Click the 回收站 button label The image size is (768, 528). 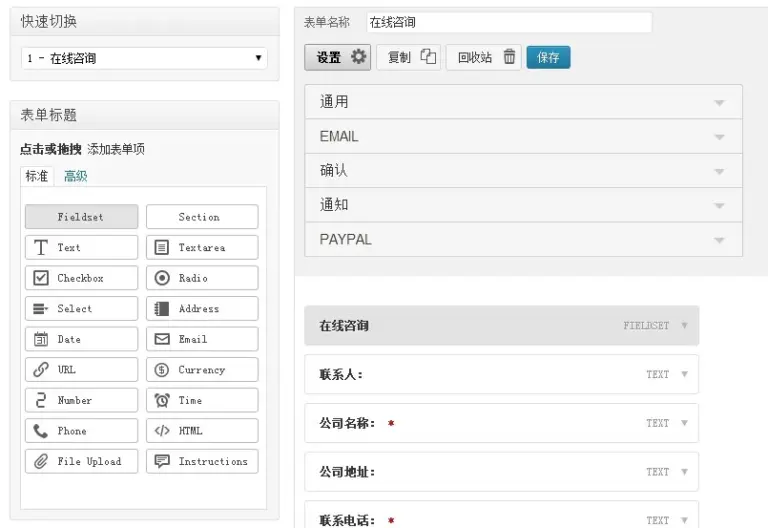[x=475, y=57]
